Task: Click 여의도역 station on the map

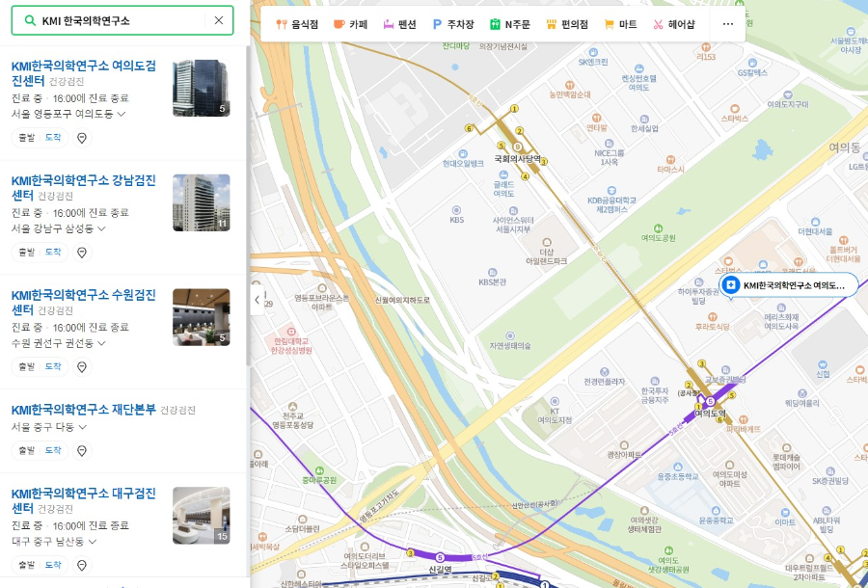Action: click(710, 414)
